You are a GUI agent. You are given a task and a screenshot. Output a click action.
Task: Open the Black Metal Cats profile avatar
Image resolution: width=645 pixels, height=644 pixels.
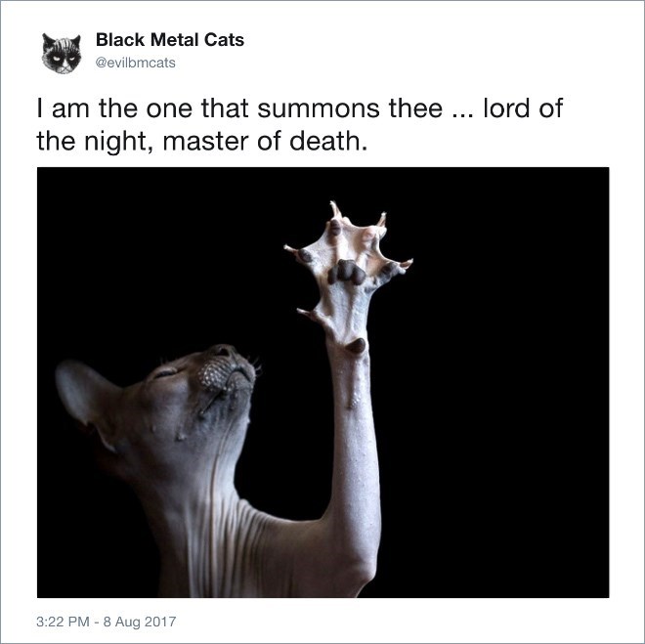[x=62, y=54]
